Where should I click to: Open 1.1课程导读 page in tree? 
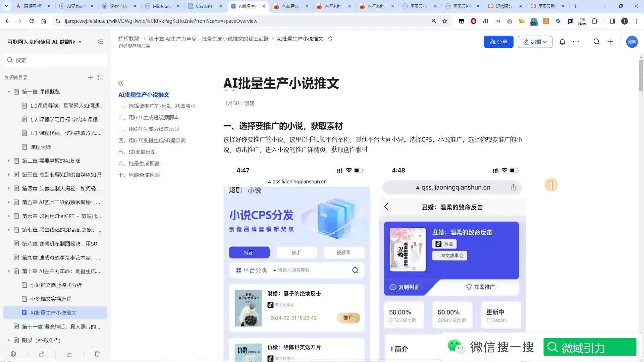click(x=67, y=106)
